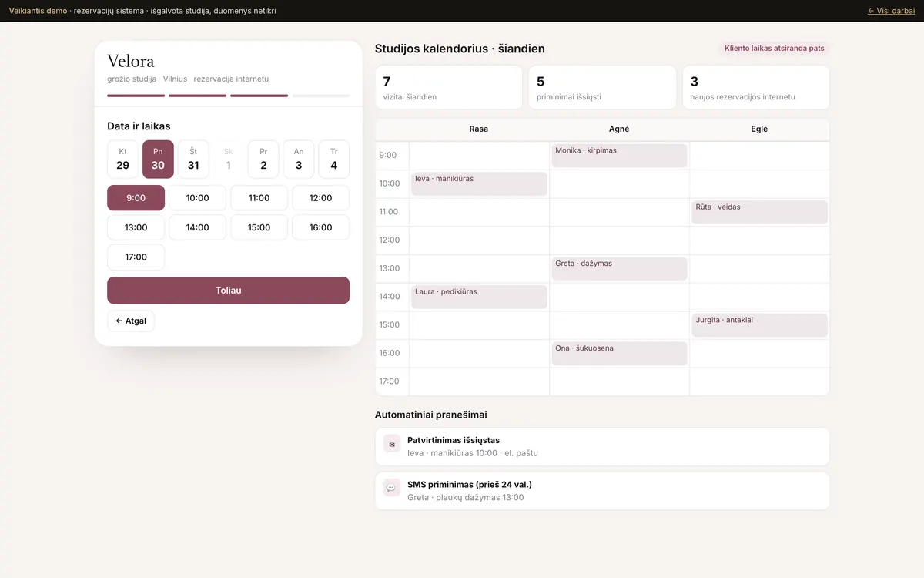Viewport: 924px width, 578px height.
Task: Click the first filled progress step bar
Action: click(136, 96)
